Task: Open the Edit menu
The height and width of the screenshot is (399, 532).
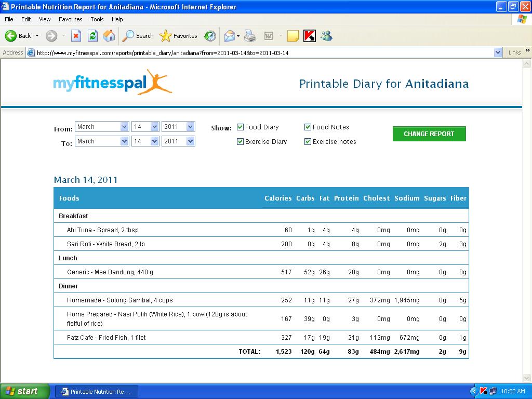Action: [26, 19]
